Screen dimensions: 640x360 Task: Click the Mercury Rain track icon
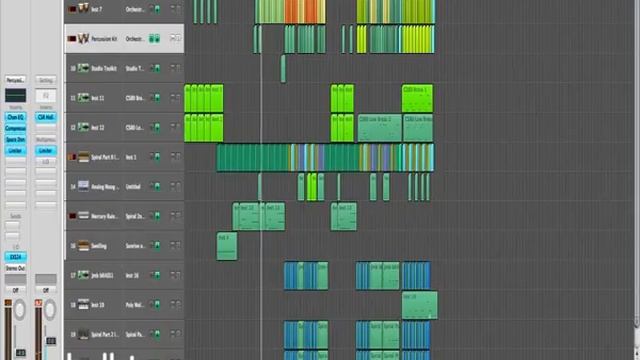83,216
